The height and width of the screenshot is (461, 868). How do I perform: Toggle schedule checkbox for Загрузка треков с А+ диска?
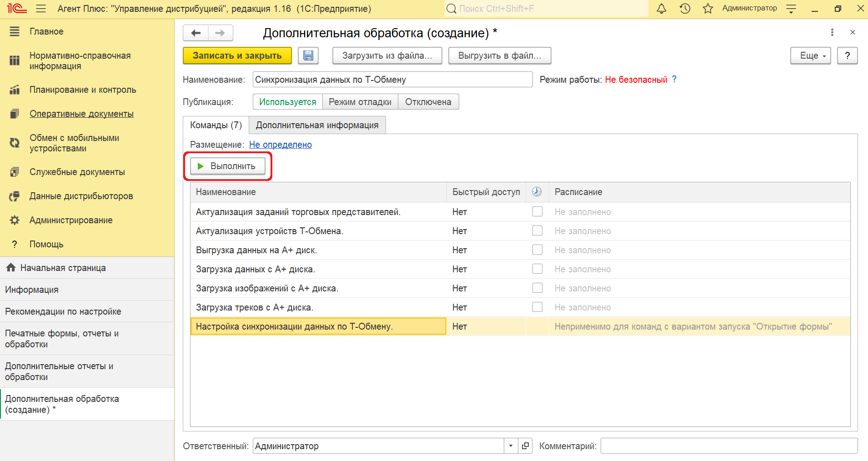pyautogui.click(x=537, y=307)
